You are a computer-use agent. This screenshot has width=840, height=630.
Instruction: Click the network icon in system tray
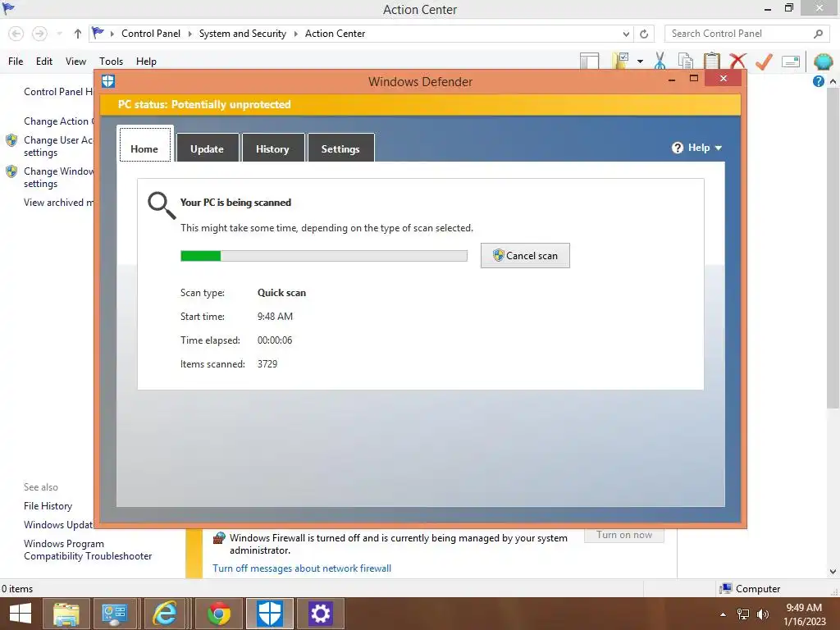(x=743, y=614)
